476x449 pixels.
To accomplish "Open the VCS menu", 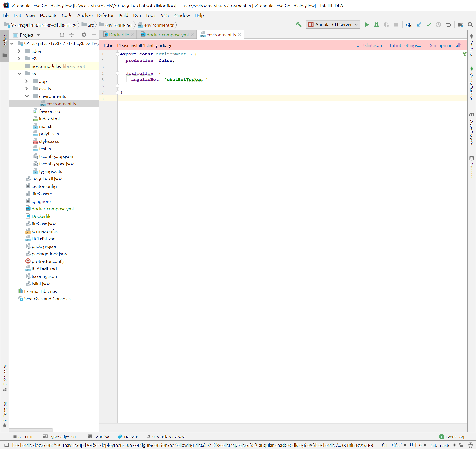I will point(165,15).
